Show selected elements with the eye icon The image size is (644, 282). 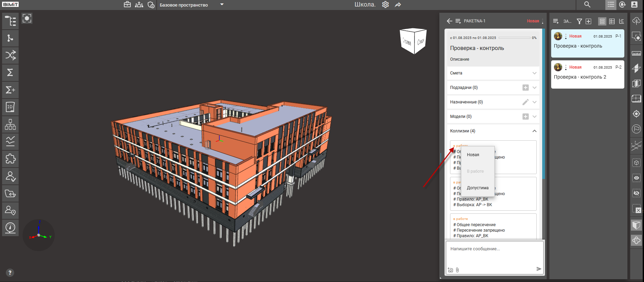tap(636, 178)
